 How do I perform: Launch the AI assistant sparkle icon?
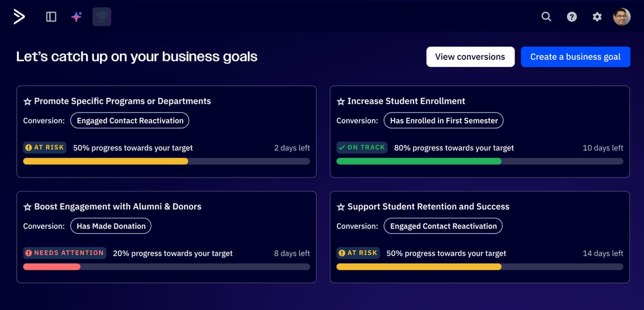76,16
